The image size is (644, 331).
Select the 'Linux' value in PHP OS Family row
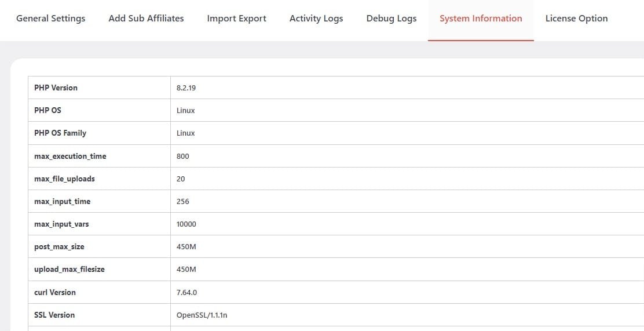(x=186, y=133)
